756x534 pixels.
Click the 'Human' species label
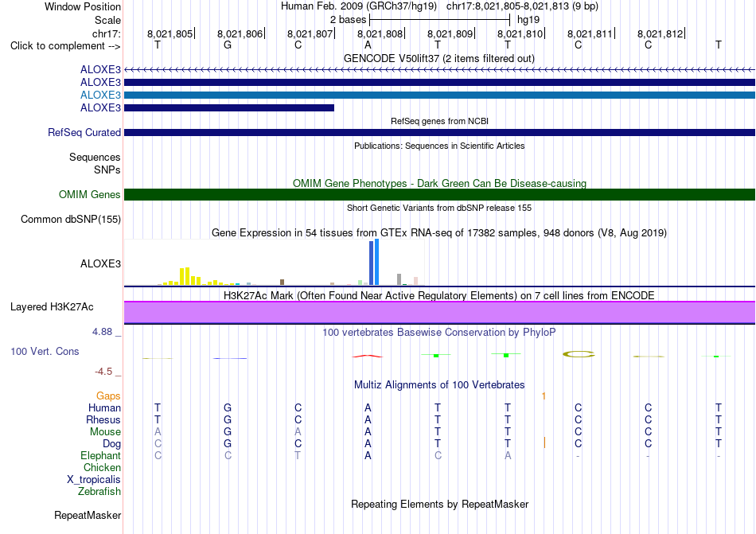(104, 407)
